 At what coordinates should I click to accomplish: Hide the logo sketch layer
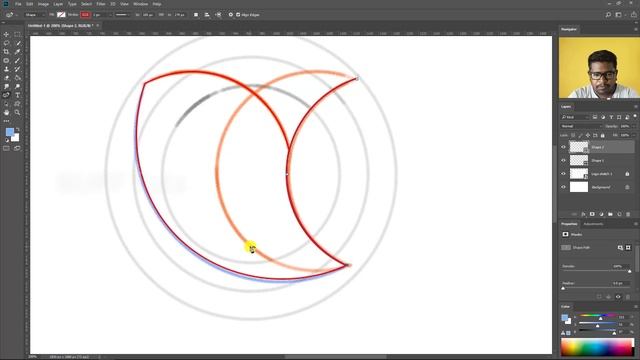click(563, 174)
